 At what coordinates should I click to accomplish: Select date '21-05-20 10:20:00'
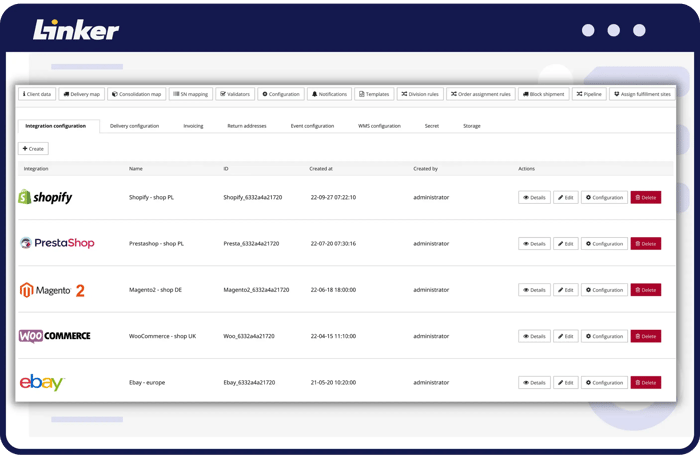tap(333, 383)
